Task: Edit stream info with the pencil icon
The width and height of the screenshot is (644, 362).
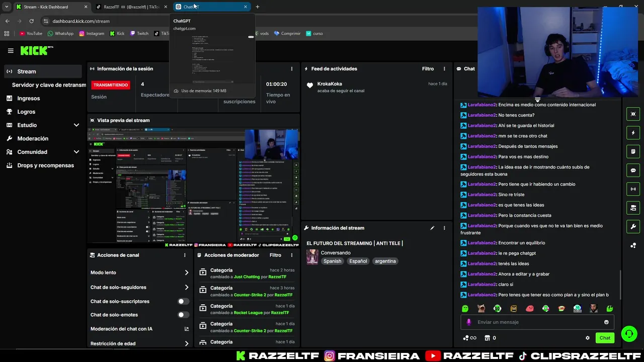Action: click(432, 228)
